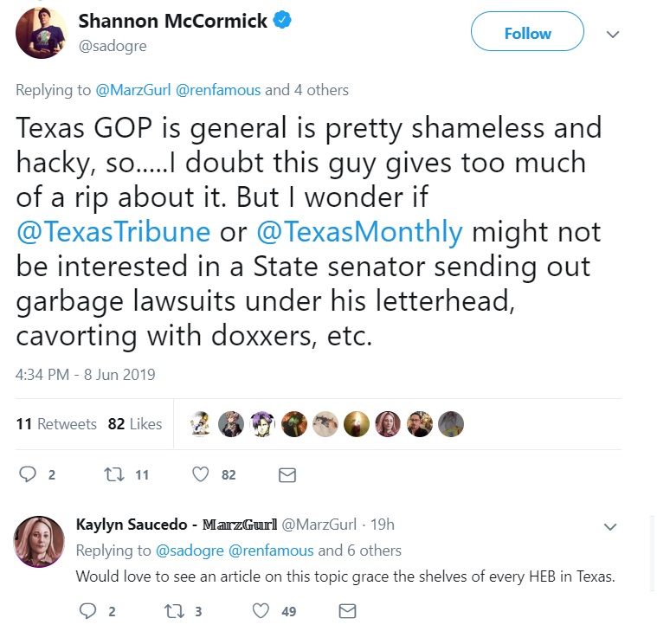657x644 pixels.
Task: Send main tweet via direct message envelope
Action: [287, 474]
